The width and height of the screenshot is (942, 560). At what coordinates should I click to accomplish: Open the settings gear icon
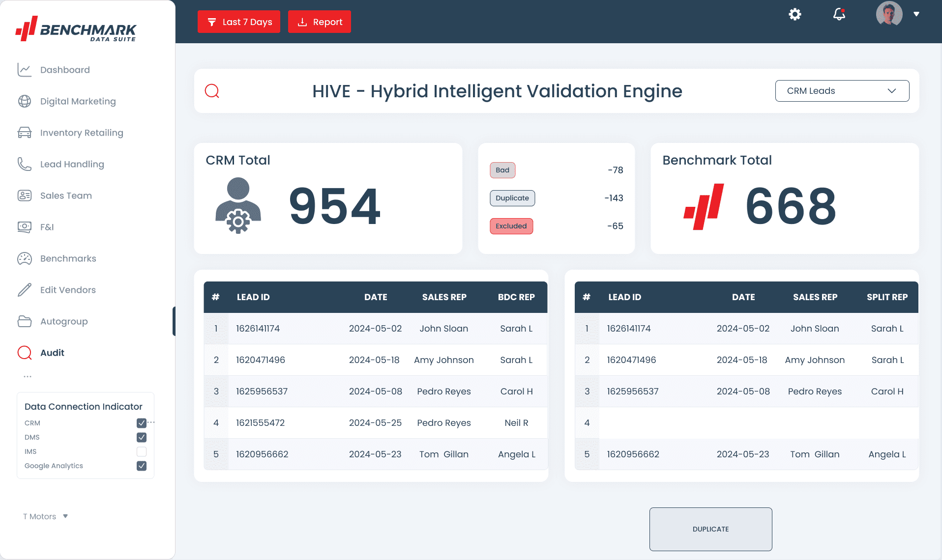click(x=795, y=14)
